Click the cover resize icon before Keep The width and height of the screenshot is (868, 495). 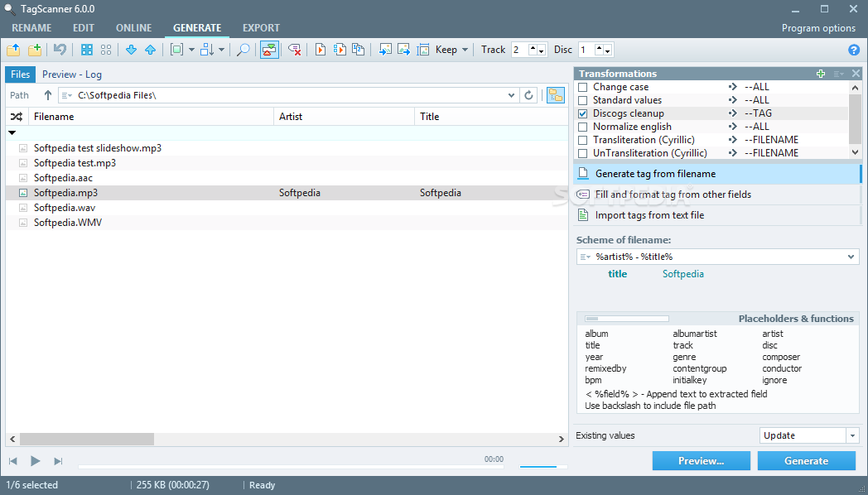point(423,50)
